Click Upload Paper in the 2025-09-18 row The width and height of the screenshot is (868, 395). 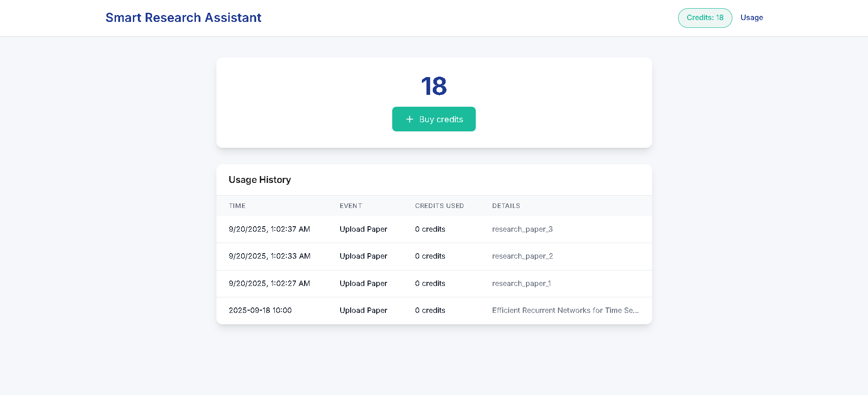(x=363, y=311)
